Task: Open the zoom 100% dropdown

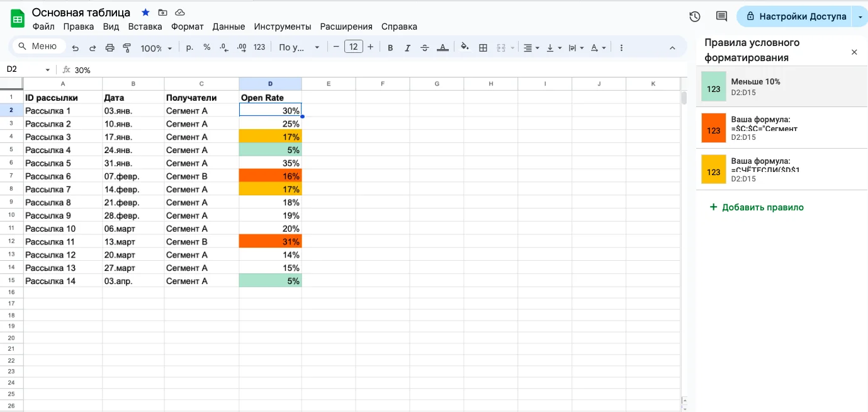Action: click(x=155, y=48)
